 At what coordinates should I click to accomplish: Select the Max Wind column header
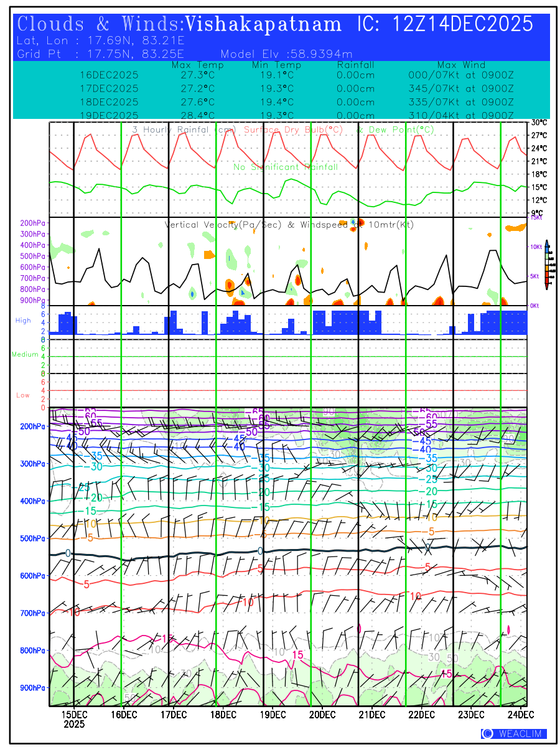[457, 65]
